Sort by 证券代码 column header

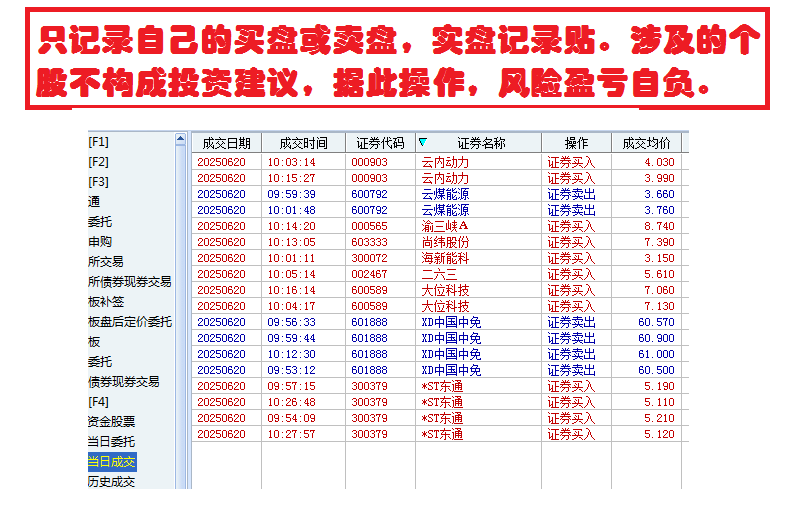pyautogui.click(x=380, y=143)
